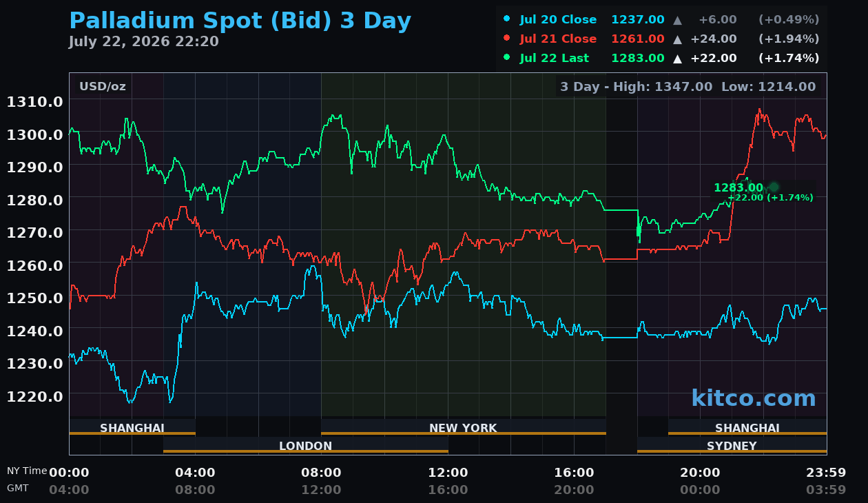Click the NEW YORK session bar

[464, 427]
